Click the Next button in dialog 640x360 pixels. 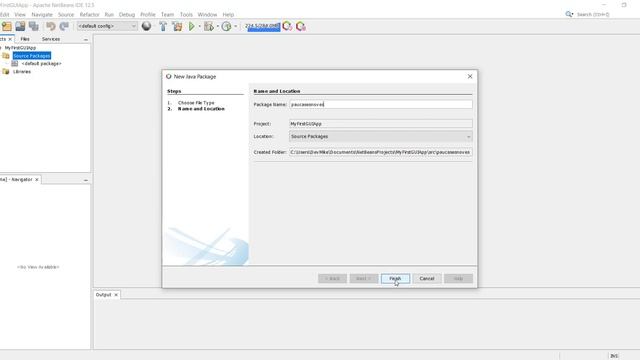[x=364, y=278]
